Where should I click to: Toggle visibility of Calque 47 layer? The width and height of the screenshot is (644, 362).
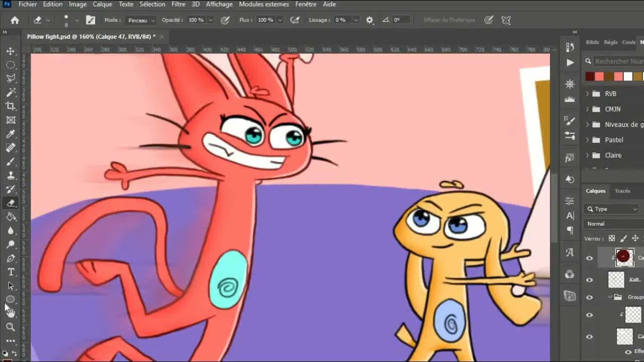coord(590,258)
